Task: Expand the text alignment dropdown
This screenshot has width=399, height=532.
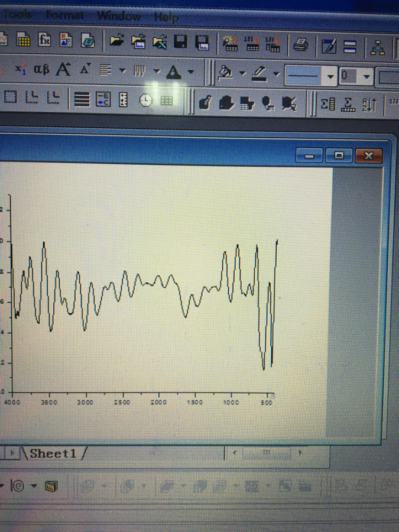Action: click(122, 70)
